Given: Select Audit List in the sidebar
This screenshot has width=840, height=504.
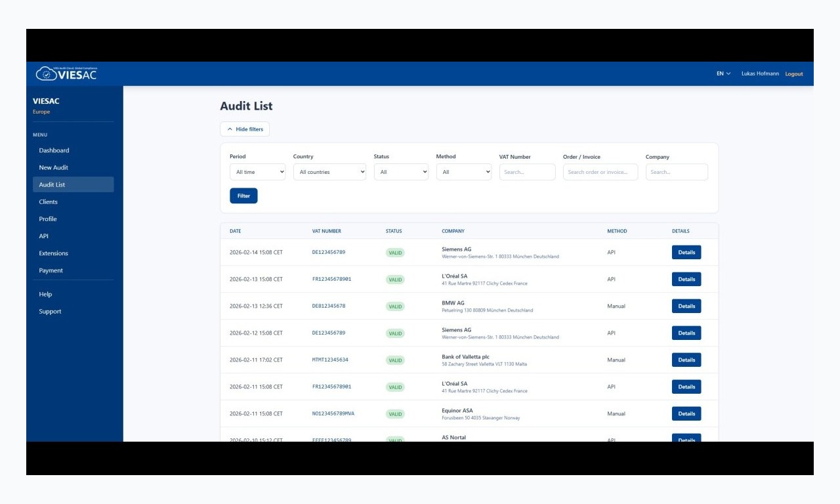Looking at the screenshot, I should [x=73, y=184].
